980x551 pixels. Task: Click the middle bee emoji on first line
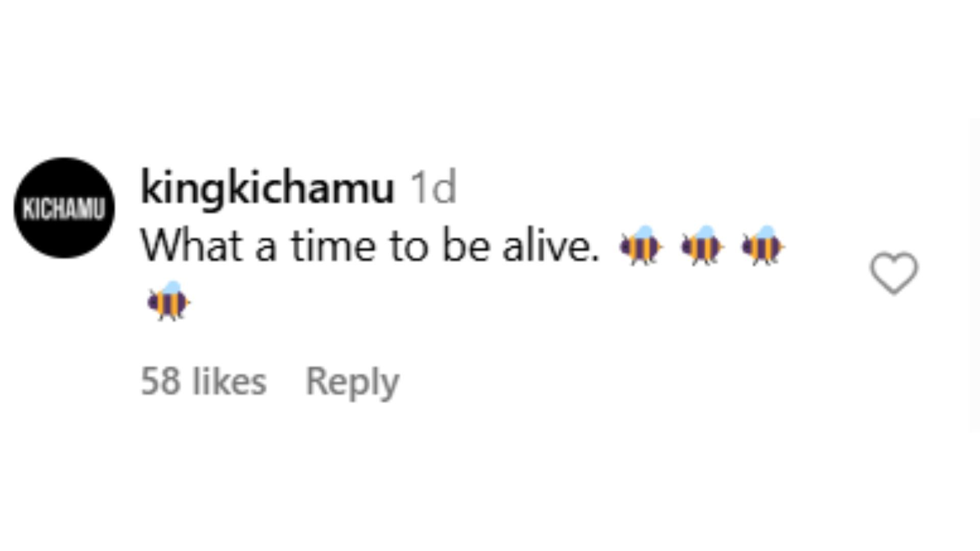coord(702,246)
